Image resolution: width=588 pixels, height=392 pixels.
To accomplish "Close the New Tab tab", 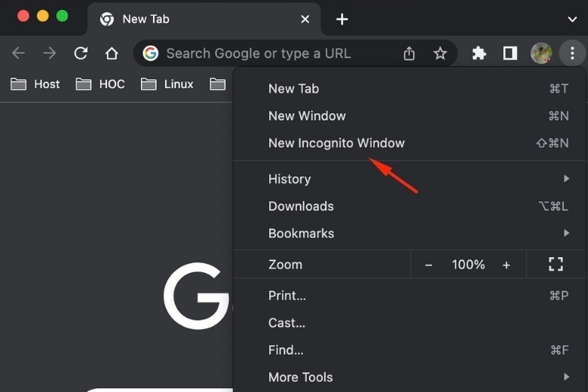I will click(305, 19).
